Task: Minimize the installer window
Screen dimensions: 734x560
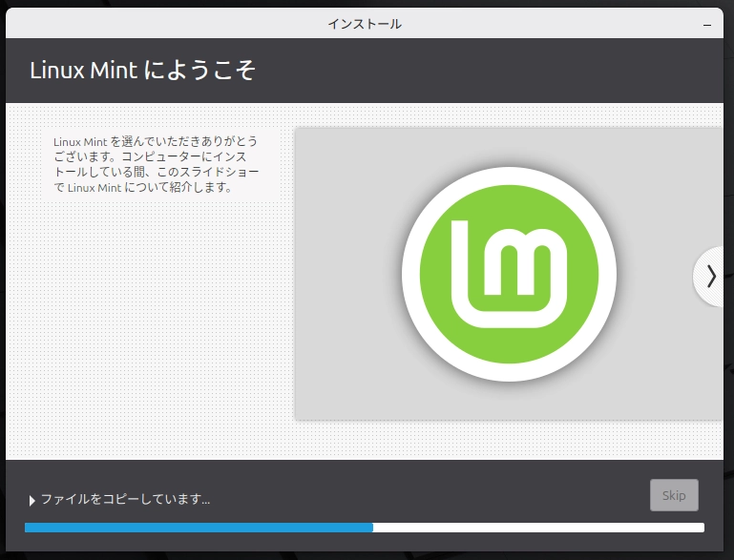Action: pos(706,24)
